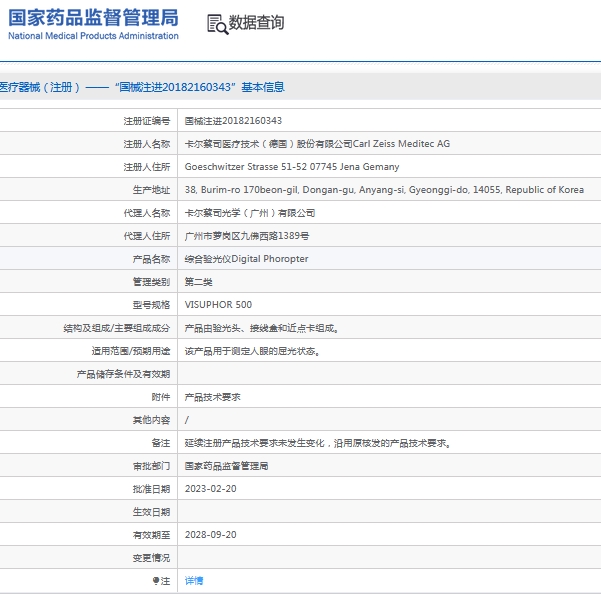Click the 产品名称 row label
This screenshot has height=597, width=601.
tap(151, 259)
